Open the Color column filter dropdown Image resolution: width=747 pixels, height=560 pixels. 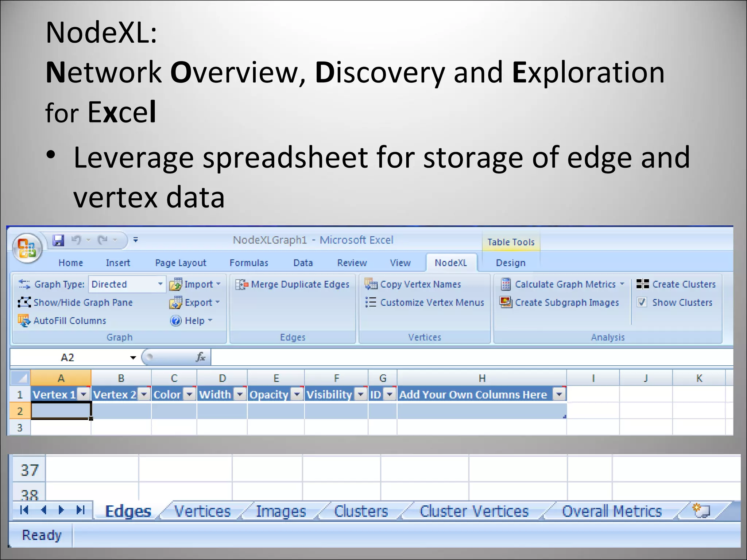coord(190,394)
